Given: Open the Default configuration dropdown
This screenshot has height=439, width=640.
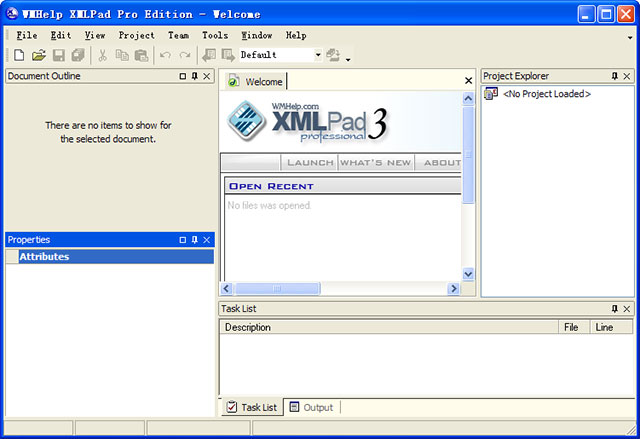Looking at the screenshot, I should point(318,55).
